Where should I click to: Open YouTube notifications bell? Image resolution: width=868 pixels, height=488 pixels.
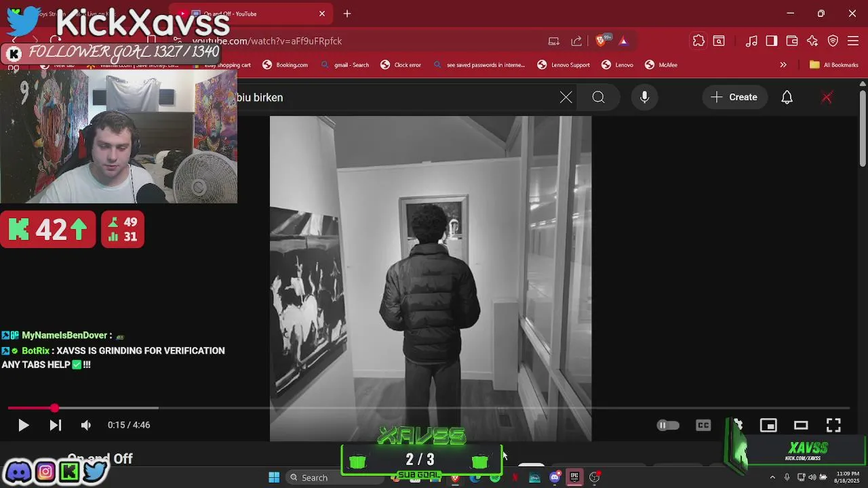click(x=787, y=98)
